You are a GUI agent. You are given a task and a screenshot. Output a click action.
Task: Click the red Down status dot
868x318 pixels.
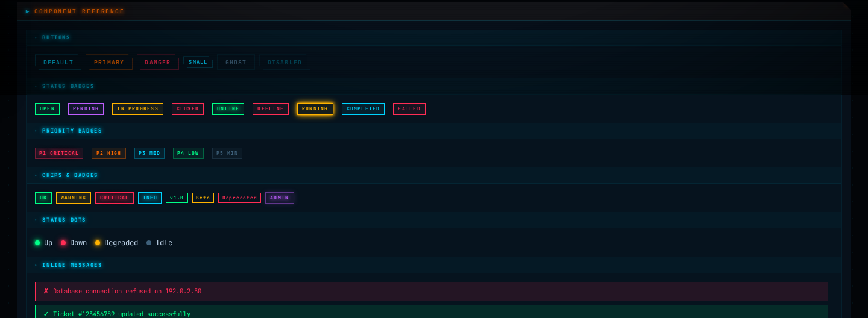point(63,243)
